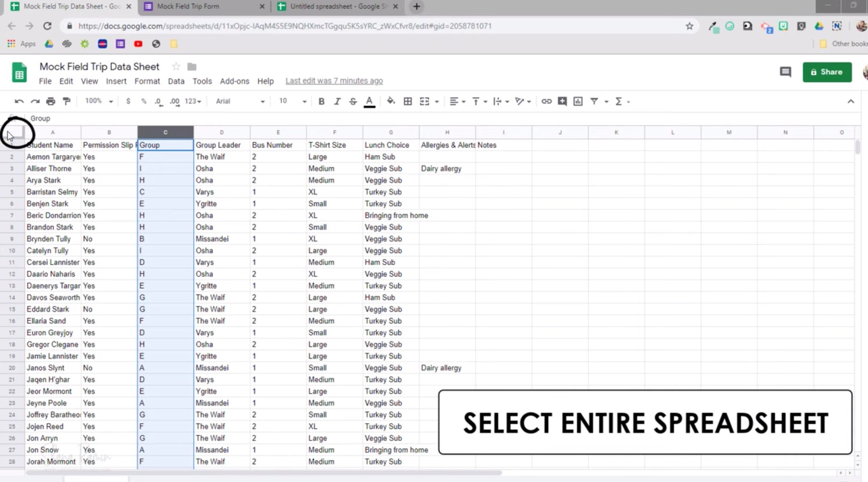
Task: Select column C header
Action: click(165, 132)
